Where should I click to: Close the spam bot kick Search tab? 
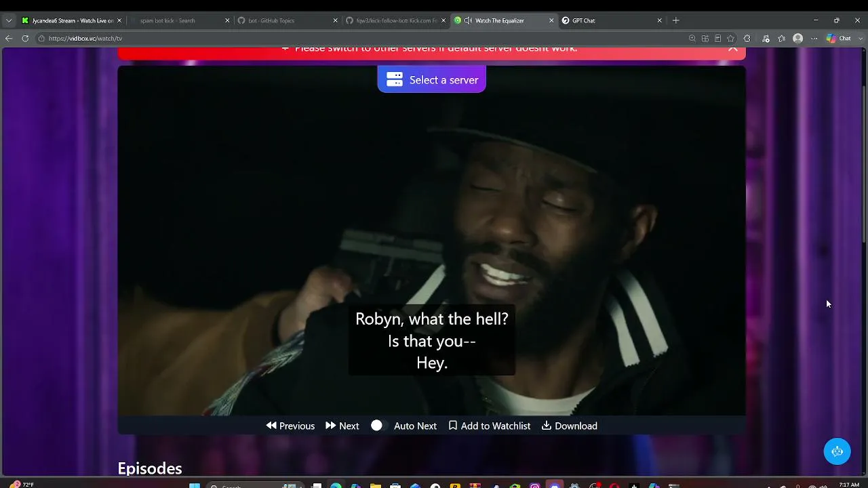point(227,20)
